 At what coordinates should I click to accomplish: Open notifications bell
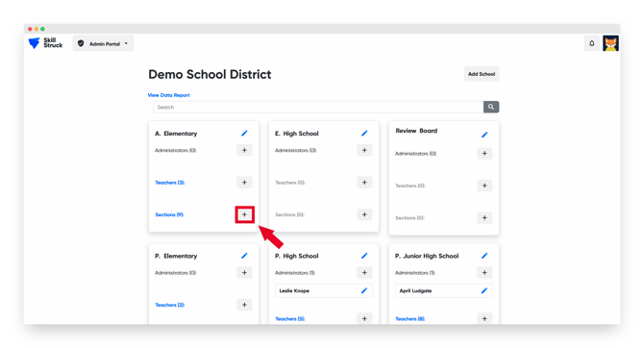coord(591,43)
